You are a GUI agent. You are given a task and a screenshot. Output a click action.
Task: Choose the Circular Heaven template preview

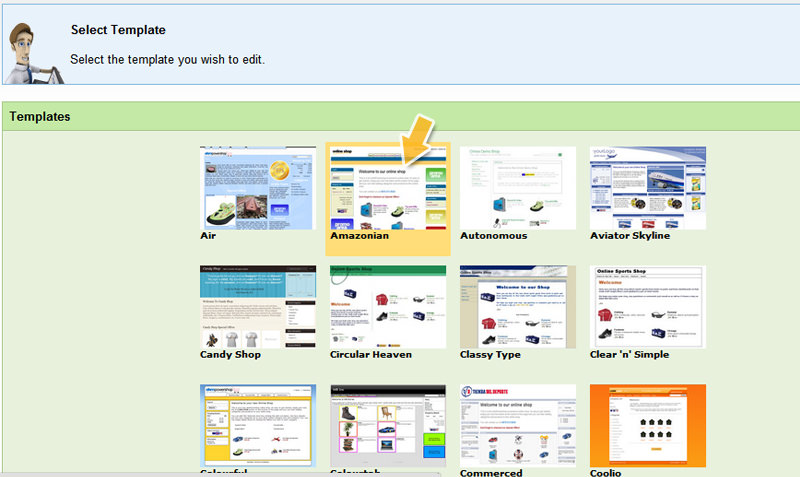[x=388, y=307]
